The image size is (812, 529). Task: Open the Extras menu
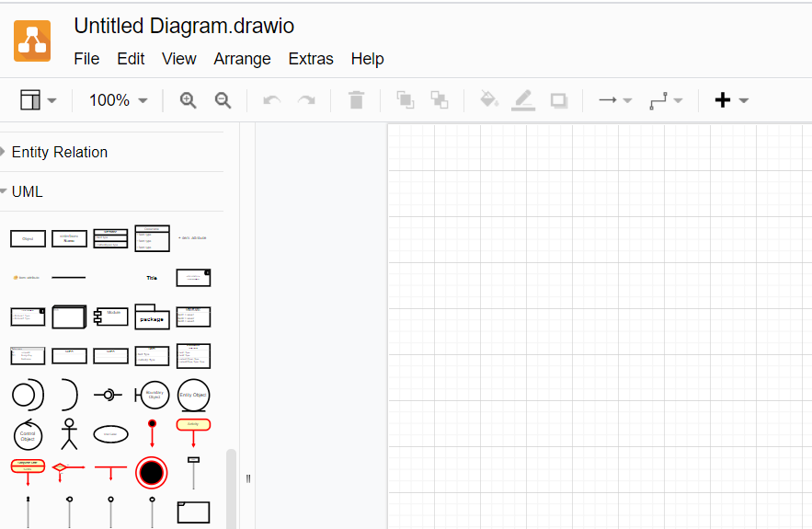pyautogui.click(x=311, y=59)
